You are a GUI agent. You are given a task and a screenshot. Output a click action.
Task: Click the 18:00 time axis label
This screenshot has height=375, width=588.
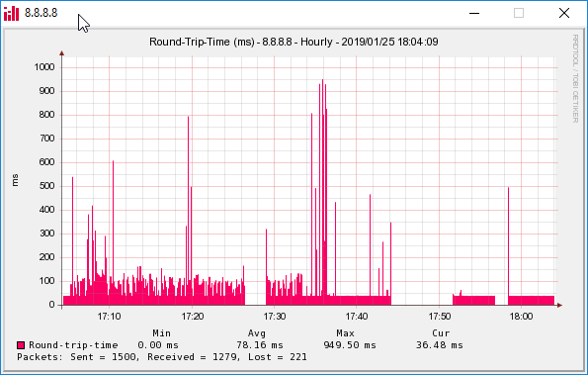click(521, 317)
